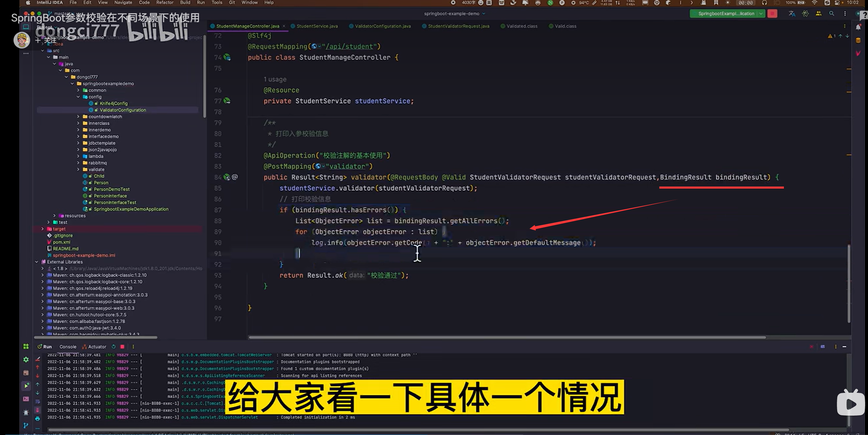This screenshot has height=435, width=868.
Task: Open run configuration dropdown arrow
Action: tap(761, 13)
